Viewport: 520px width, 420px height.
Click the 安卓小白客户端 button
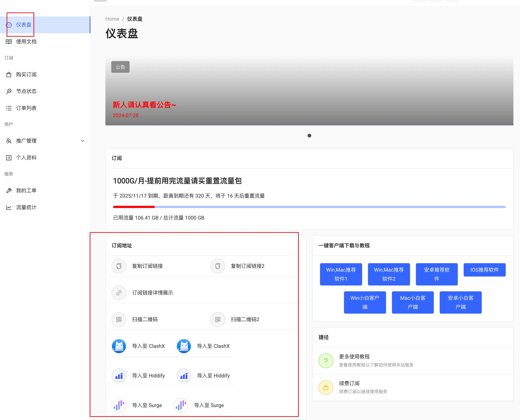click(460, 302)
